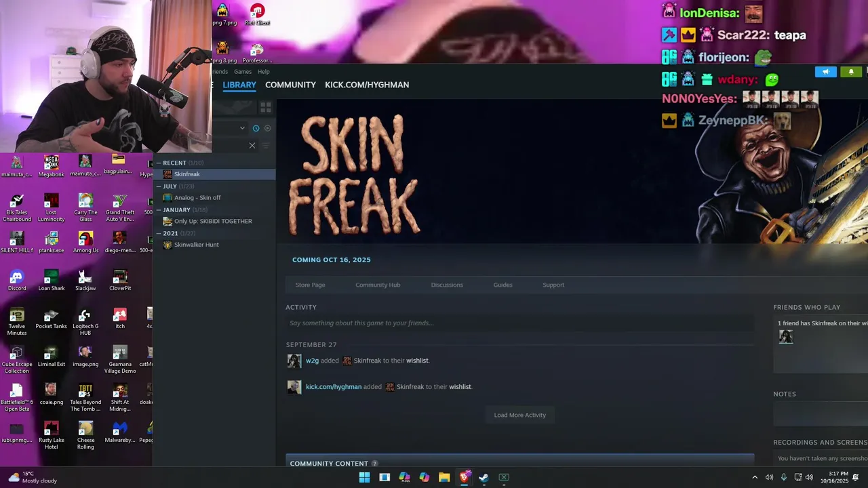Viewport: 868px width, 488px height.
Task: Open Lost Luminosity desktop shortcut
Action: click(51, 207)
